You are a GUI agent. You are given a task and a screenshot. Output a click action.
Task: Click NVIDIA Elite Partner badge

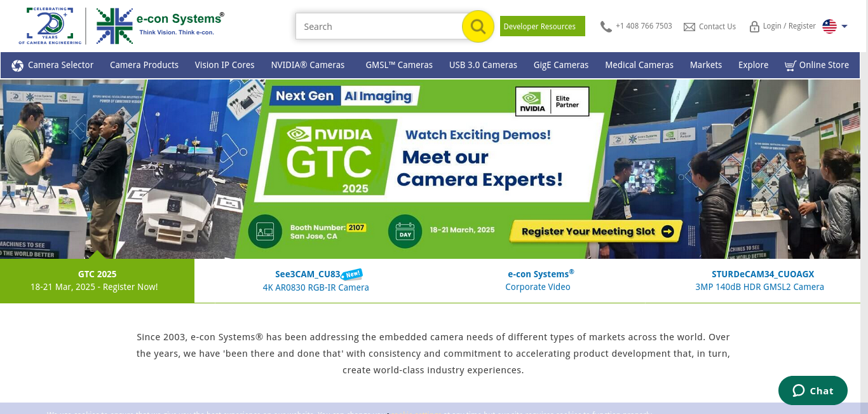click(x=552, y=102)
